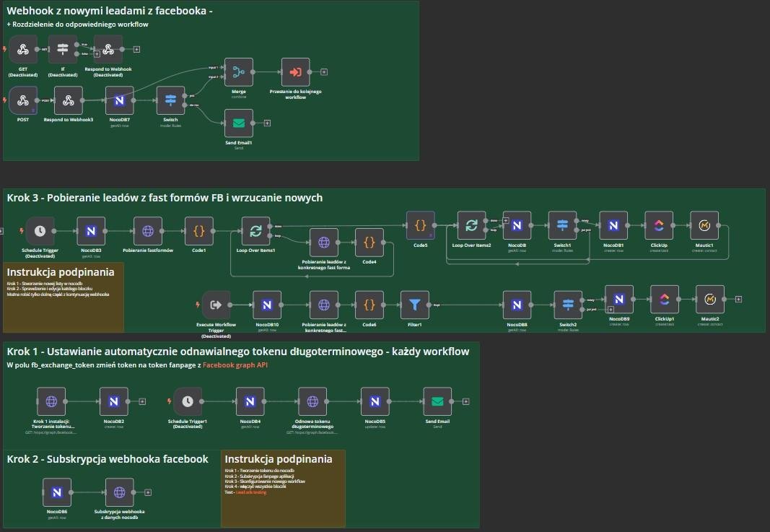Add a node after Respond to Webhook (Deactivated)

(x=136, y=49)
